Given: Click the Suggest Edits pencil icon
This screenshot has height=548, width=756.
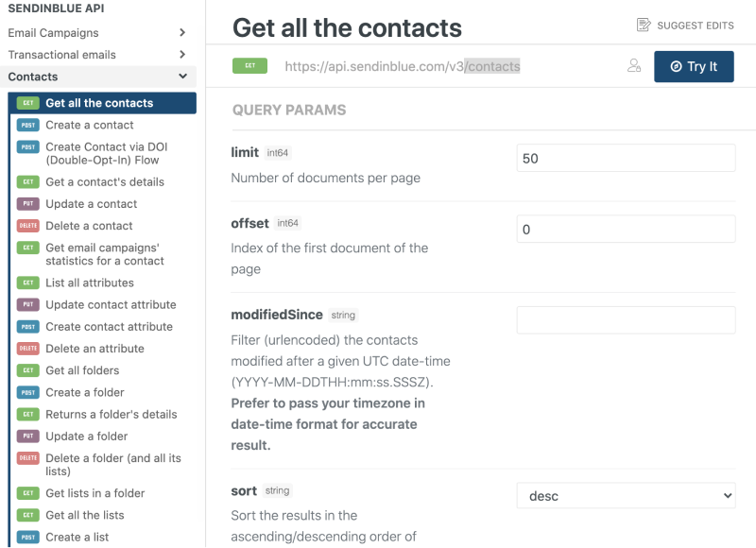Looking at the screenshot, I should 644,25.
